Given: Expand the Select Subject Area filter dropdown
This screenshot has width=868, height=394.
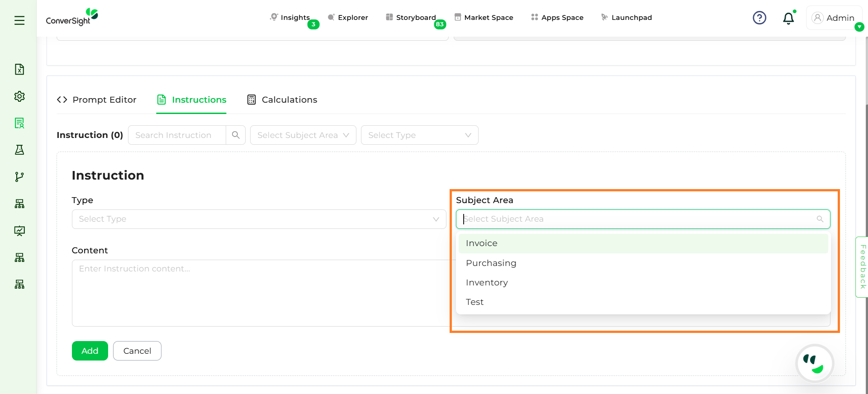Looking at the screenshot, I should 303,135.
